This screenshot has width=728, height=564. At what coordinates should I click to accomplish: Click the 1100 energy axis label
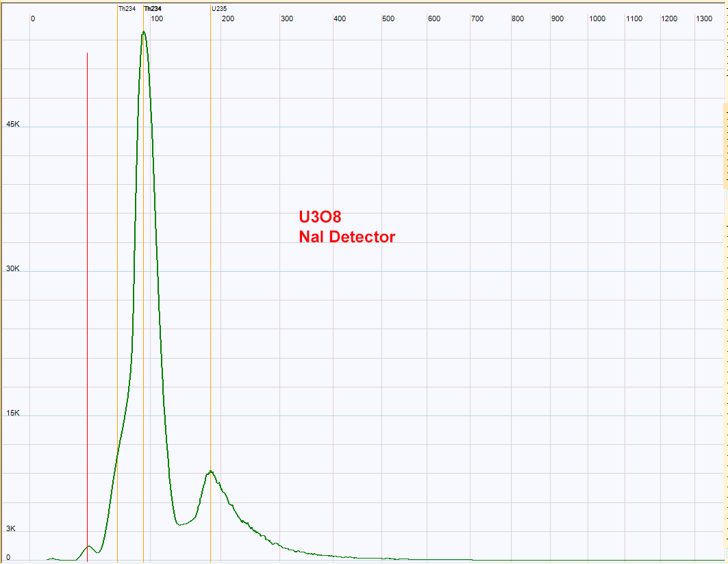(634, 18)
